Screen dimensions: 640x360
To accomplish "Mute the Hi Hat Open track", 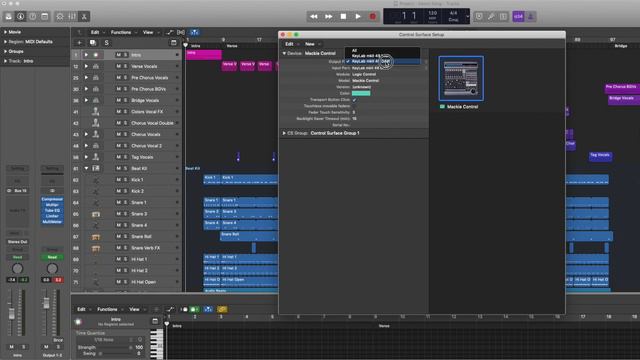I will tap(118, 282).
